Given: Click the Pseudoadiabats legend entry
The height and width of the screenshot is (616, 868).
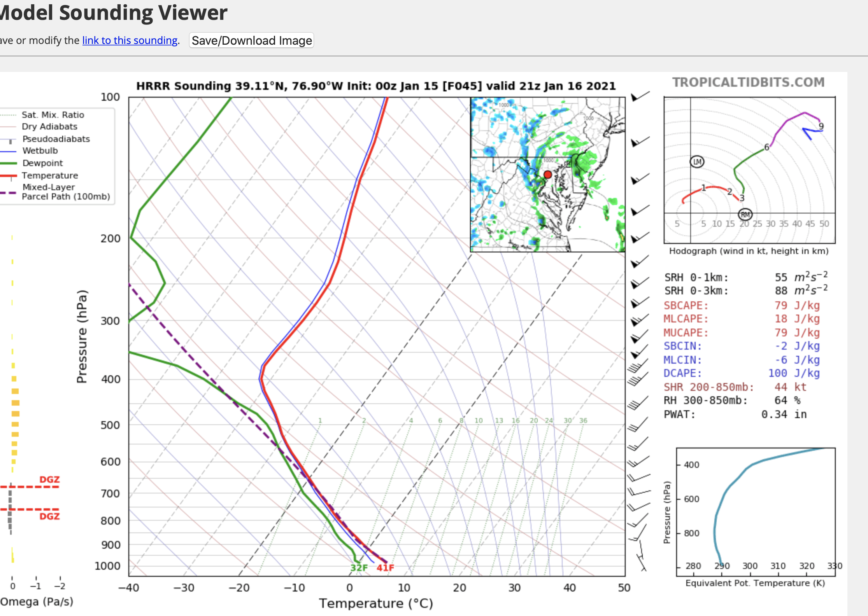Looking at the screenshot, I should tap(45, 139).
